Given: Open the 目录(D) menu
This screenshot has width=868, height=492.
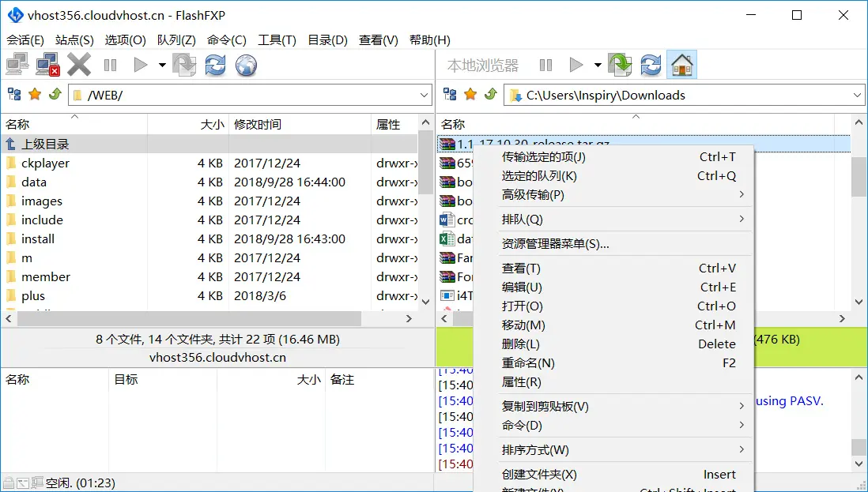Looking at the screenshot, I should point(328,39).
